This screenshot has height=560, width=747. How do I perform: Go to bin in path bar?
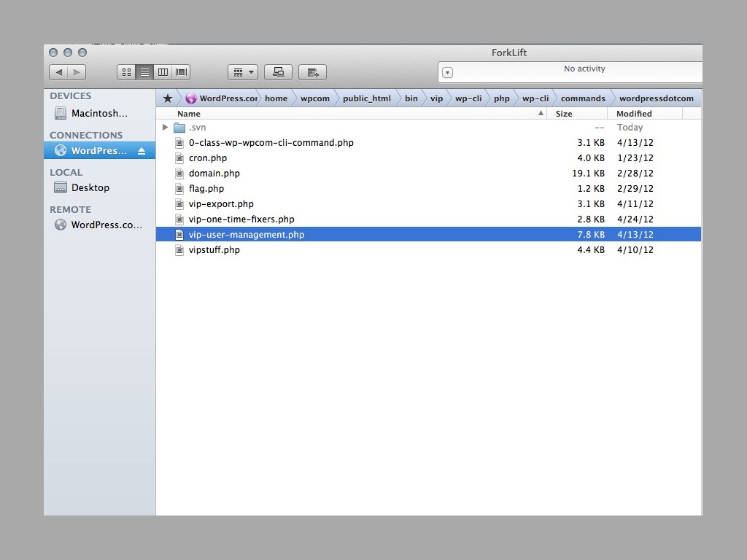pos(411,98)
